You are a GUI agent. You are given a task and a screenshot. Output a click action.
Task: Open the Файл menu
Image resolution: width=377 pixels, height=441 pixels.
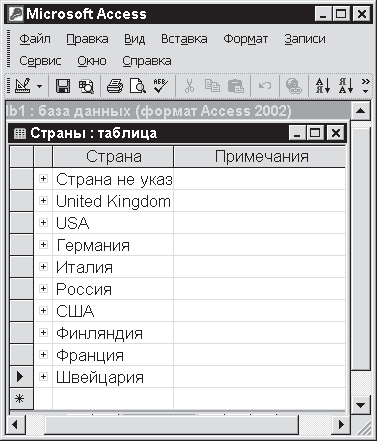tap(35, 39)
